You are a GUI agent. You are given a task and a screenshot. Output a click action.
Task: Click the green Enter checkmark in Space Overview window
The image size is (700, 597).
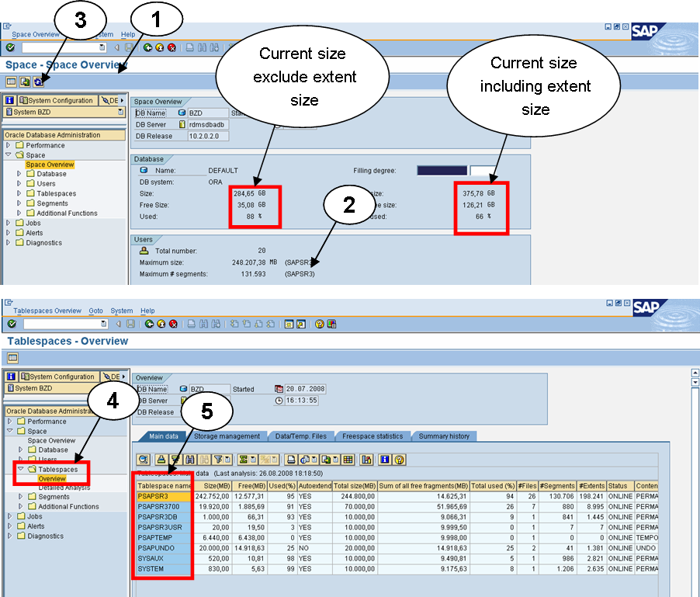[x=10, y=47]
